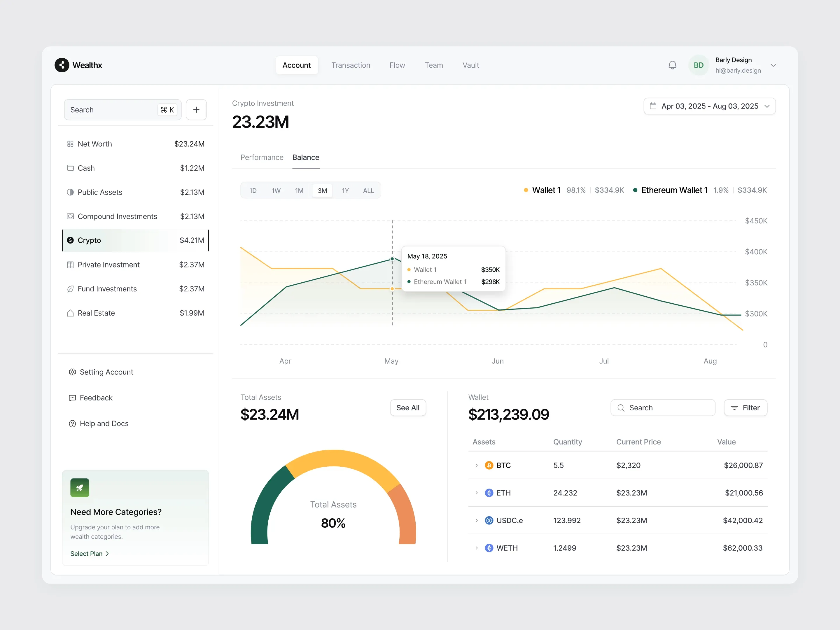Click the BTC coin icon
The image size is (840, 630).
[x=489, y=466]
